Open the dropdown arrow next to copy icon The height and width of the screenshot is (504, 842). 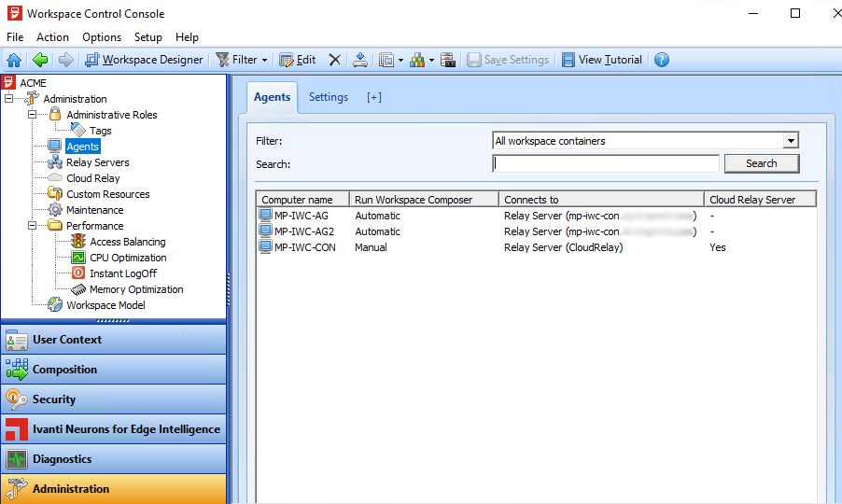pos(400,60)
